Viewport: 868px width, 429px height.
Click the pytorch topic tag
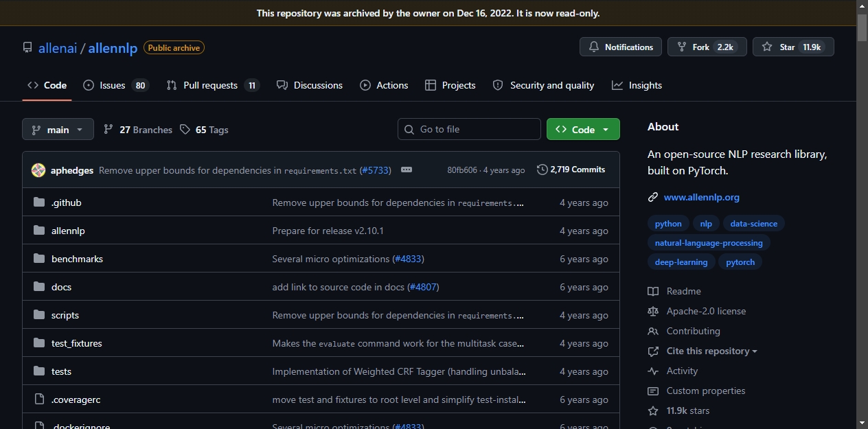[x=740, y=262]
